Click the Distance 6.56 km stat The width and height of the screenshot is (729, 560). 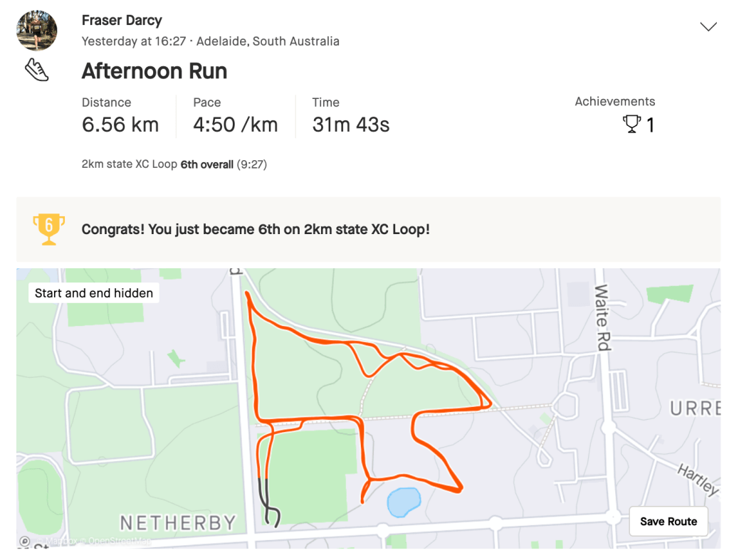(120, 125)
